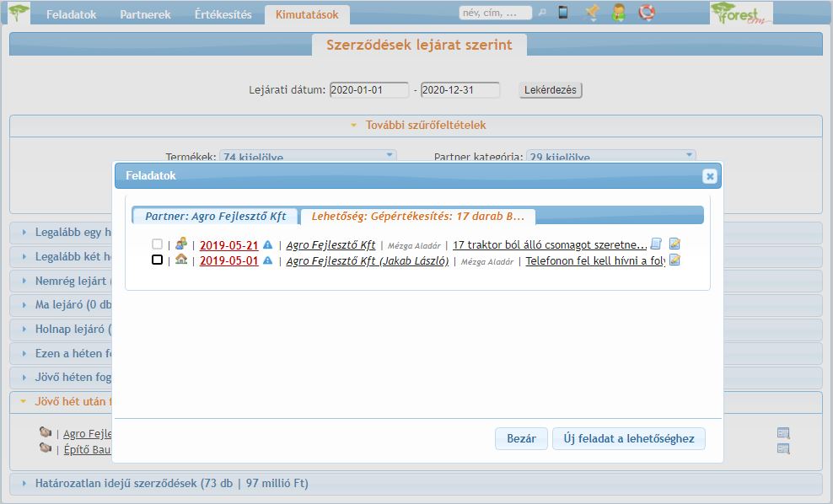This screenshot has height=504, width=833.
Task: Close the Feladatok dialog with X
Action: [710, 176]
